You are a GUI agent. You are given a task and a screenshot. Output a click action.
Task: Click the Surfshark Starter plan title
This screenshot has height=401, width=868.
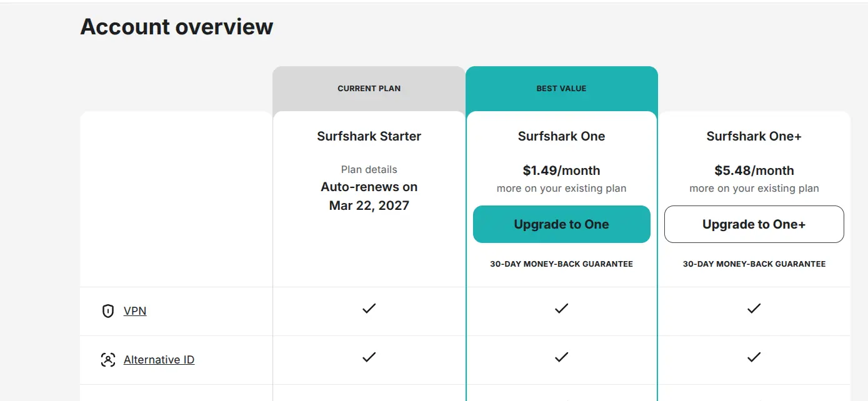(369, 136)
